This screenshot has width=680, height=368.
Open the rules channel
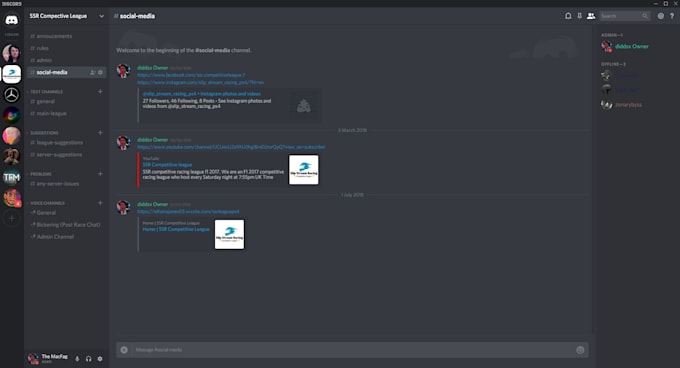tap(66, 48)
